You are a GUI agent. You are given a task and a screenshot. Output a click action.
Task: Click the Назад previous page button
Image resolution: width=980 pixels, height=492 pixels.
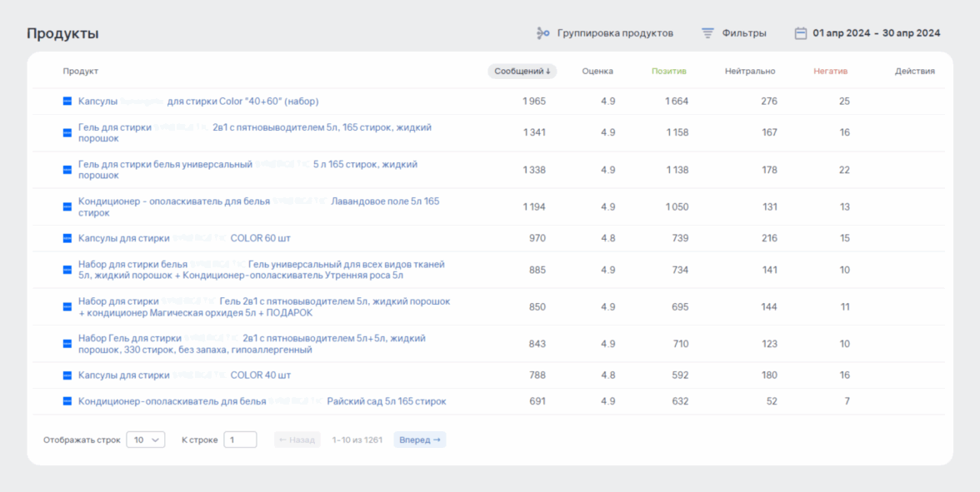[x=297, y=440]
